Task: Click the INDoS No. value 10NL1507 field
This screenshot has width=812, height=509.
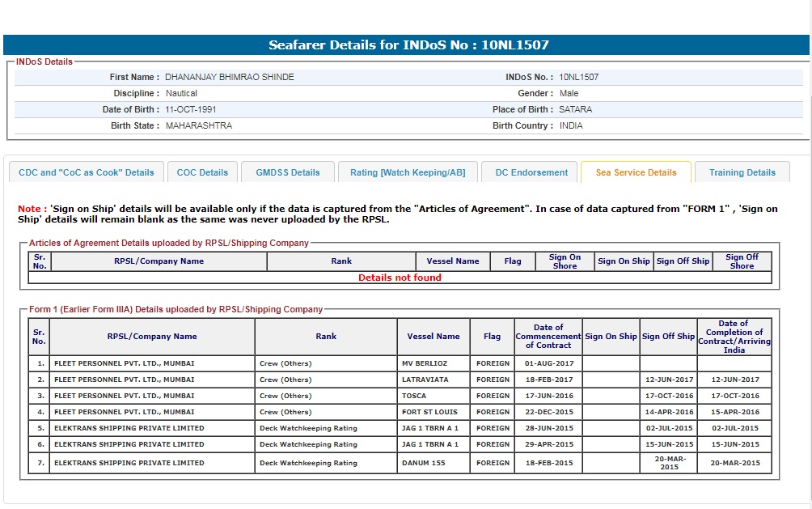Action: point(579,78)
